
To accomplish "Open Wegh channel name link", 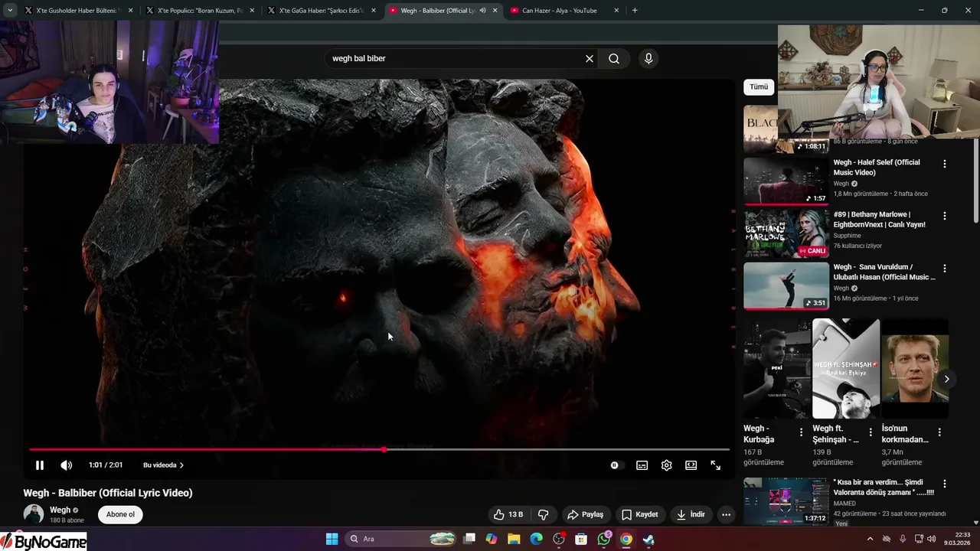I will 60,510.
